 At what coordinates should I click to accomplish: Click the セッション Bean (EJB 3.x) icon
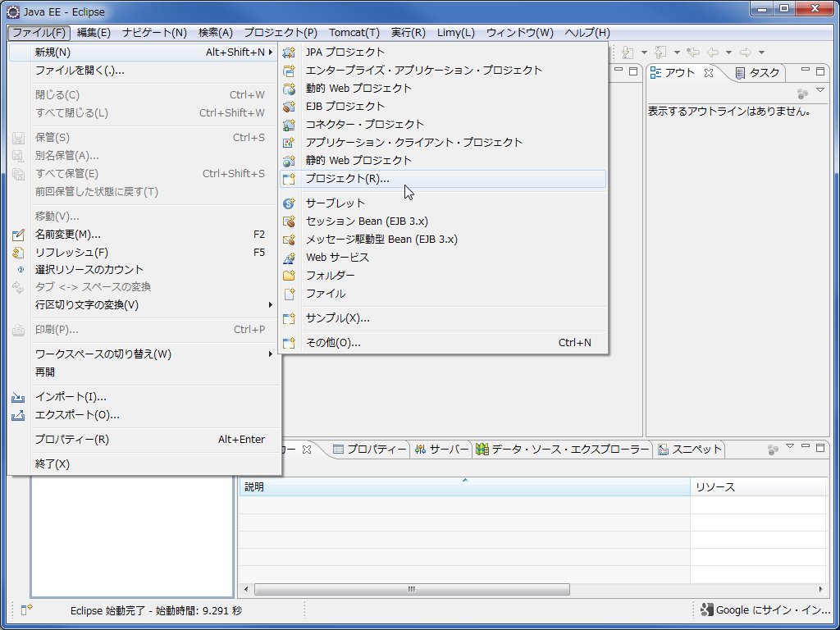(289, 221)
